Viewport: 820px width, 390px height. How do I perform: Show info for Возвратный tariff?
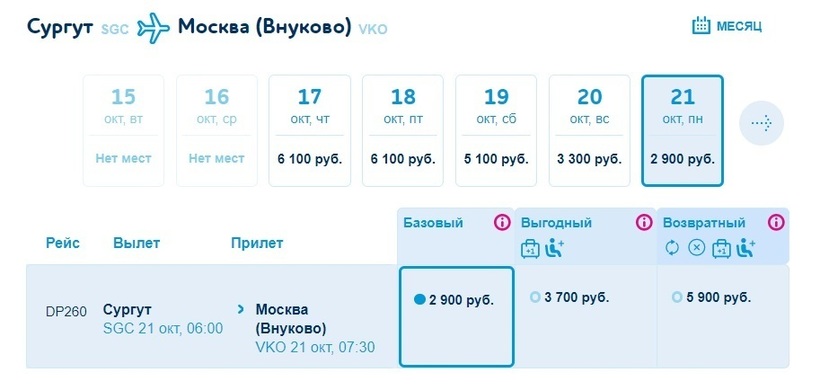coord(776,223)
